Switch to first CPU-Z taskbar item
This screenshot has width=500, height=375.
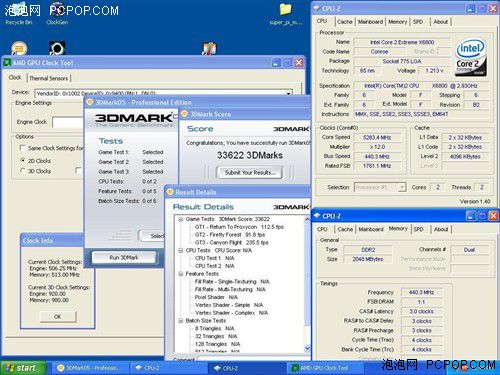168,368
